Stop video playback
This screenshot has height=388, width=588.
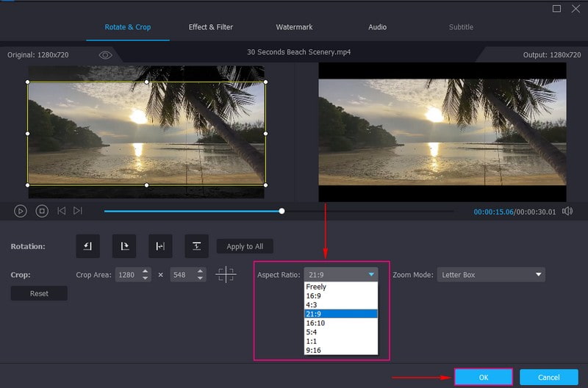point(42,211)
